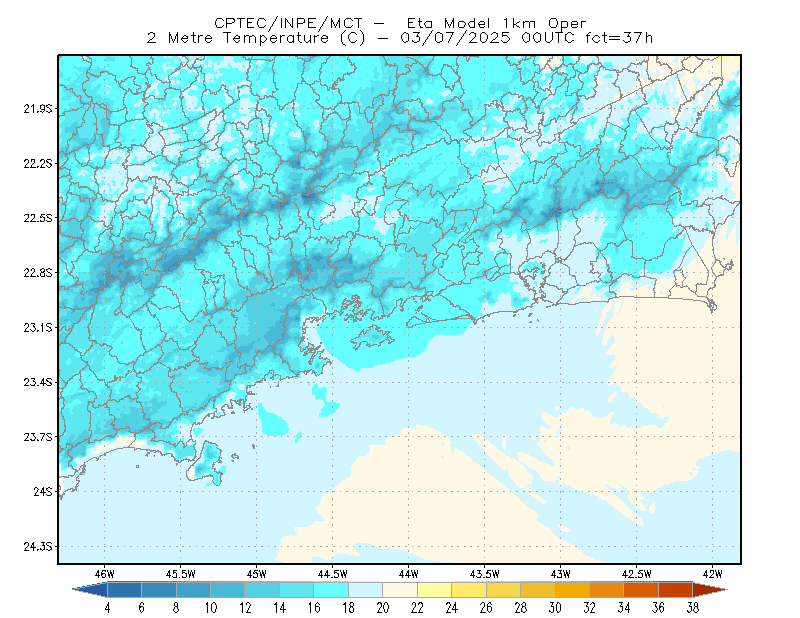Click the 20-22 °C cream legend swatch

[x=400, y=590]
